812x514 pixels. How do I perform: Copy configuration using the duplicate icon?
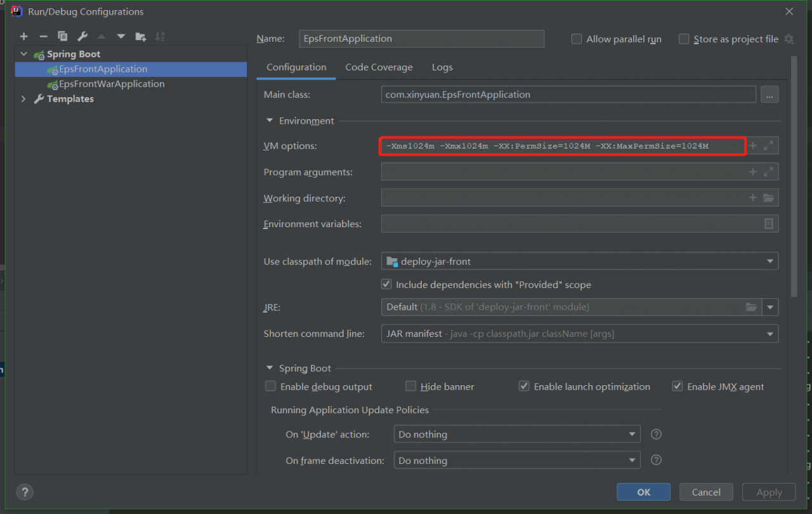click(x=62, y=36)
